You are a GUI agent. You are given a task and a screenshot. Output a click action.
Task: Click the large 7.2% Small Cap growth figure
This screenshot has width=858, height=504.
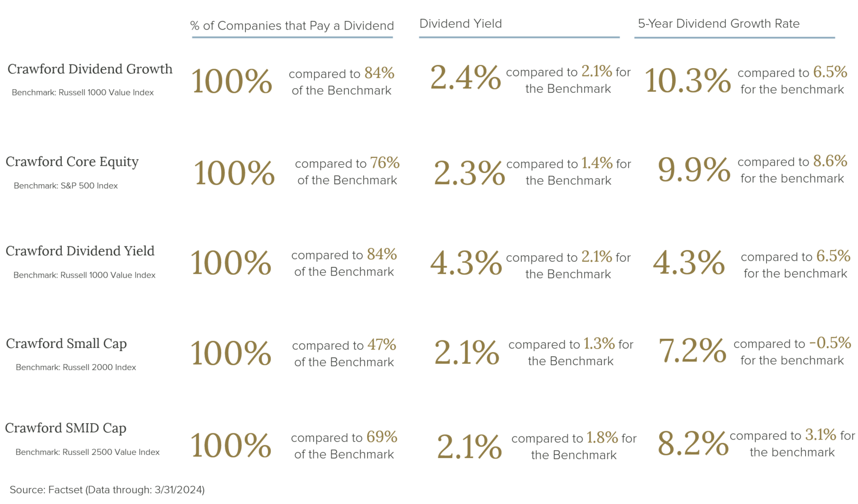(x=692, y=351)
